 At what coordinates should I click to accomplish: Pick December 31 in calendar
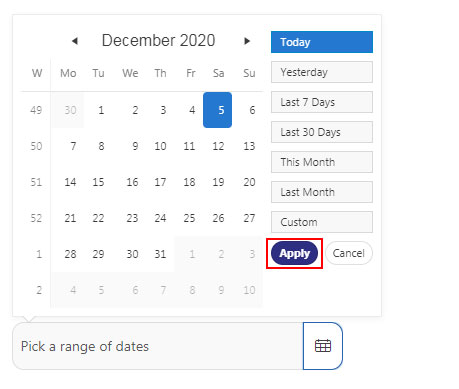160,254
